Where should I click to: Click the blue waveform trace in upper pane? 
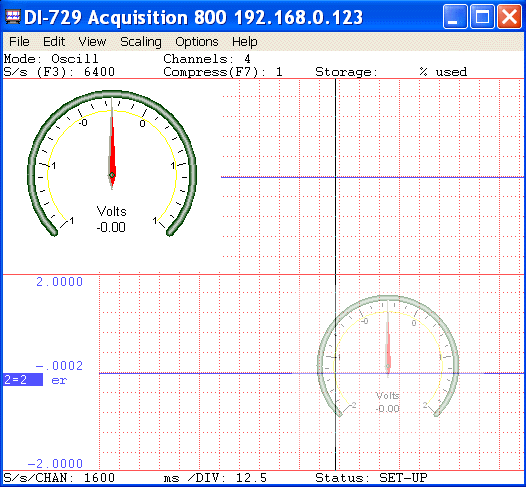coord(372,177)
